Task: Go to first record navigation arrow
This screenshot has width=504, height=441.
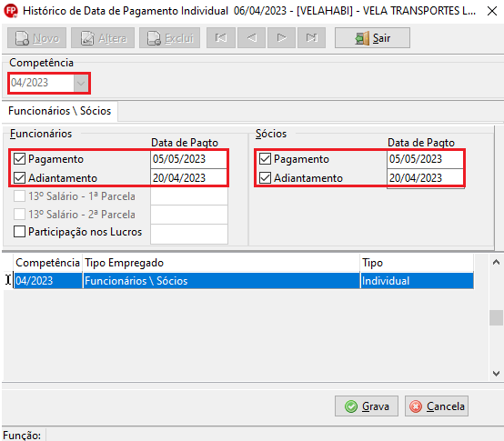Action: 221,38
